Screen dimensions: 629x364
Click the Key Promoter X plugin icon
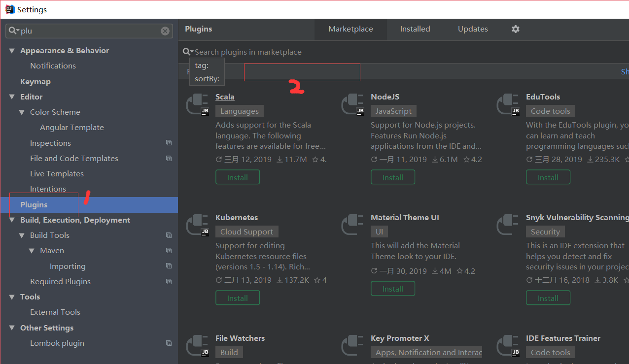click(x=353, y=345)
